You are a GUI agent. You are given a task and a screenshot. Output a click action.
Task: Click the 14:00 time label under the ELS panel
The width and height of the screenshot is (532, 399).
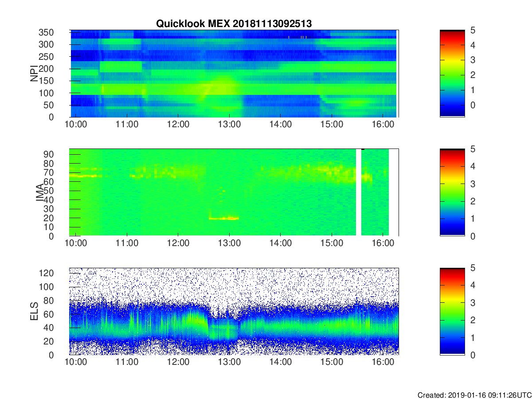[x=281, y=362]
